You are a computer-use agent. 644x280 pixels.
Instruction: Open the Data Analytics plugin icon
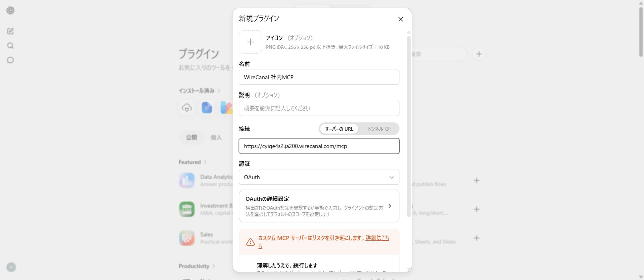(x=187, y=180)
